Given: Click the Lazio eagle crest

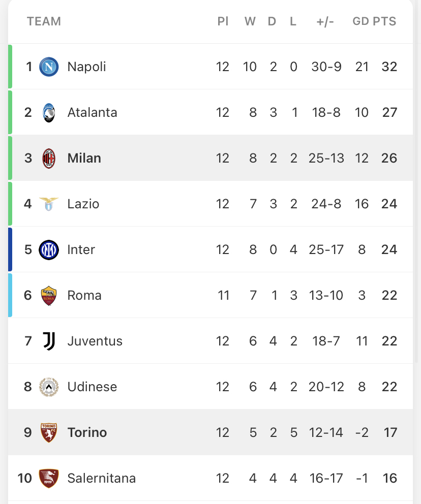Looking at the screenshot, I should 49,204.
